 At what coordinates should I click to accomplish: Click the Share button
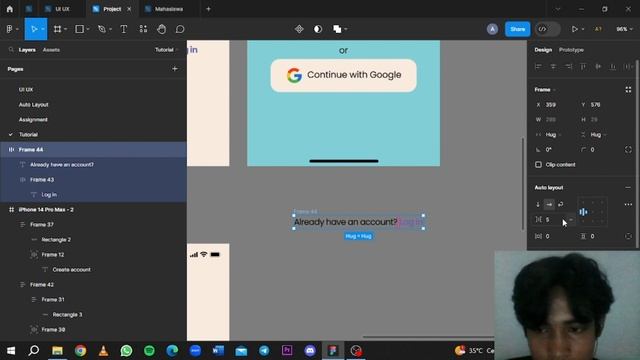click(x=518, y=29)
